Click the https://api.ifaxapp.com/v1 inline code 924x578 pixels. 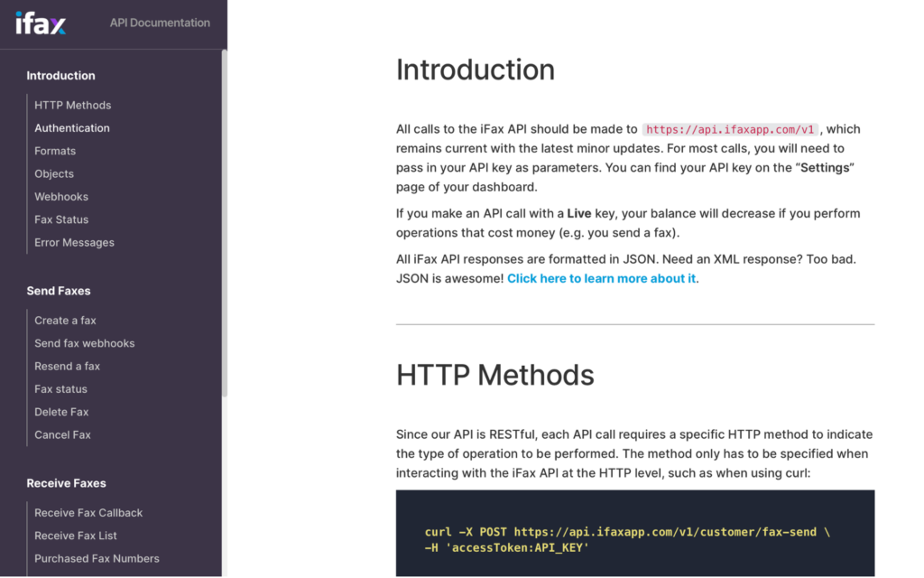pyautogui.click(x=730, y=129)
